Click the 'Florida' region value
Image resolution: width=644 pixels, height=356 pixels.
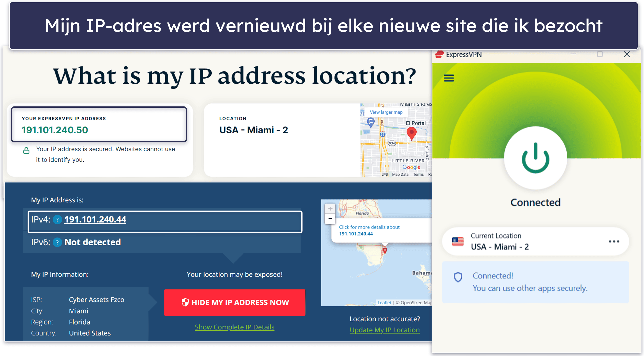click(79, 322)
